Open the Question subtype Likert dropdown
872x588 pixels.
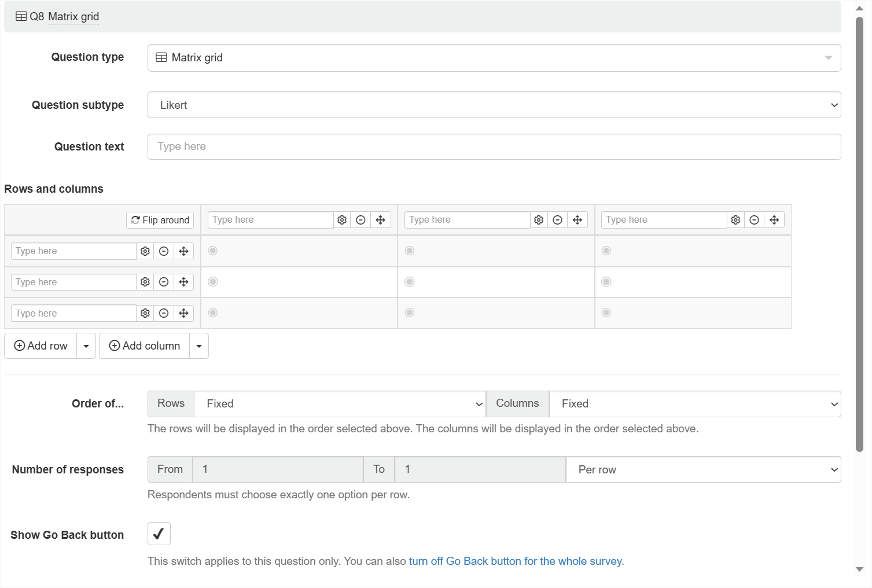[494, 105]
